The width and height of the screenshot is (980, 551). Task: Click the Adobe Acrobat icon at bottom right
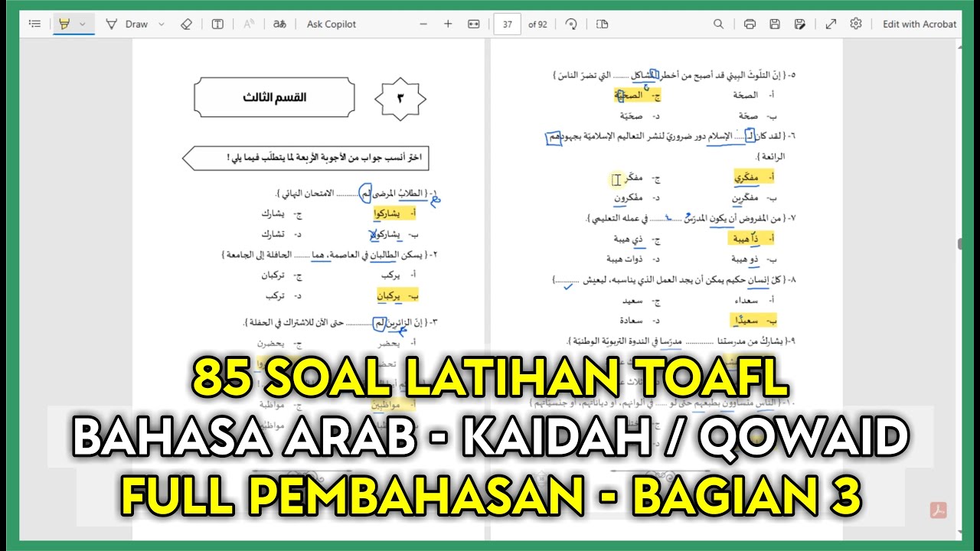coord(939,510)
